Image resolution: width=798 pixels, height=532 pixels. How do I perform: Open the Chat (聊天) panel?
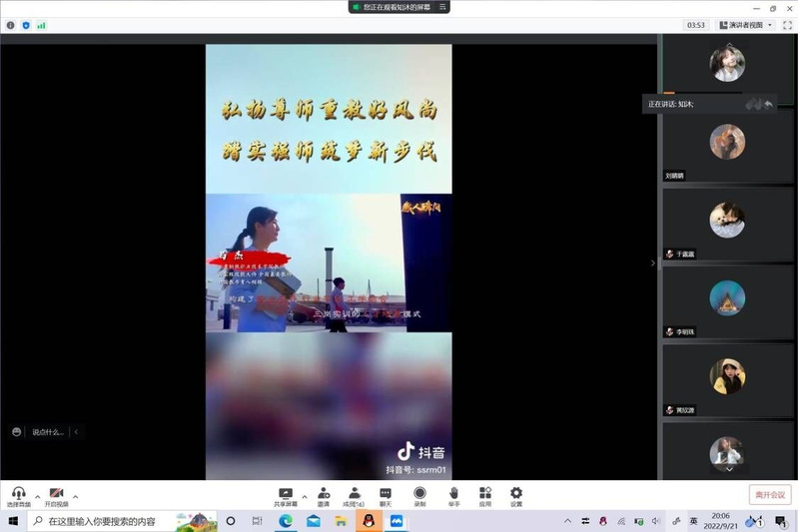point(386,495)
